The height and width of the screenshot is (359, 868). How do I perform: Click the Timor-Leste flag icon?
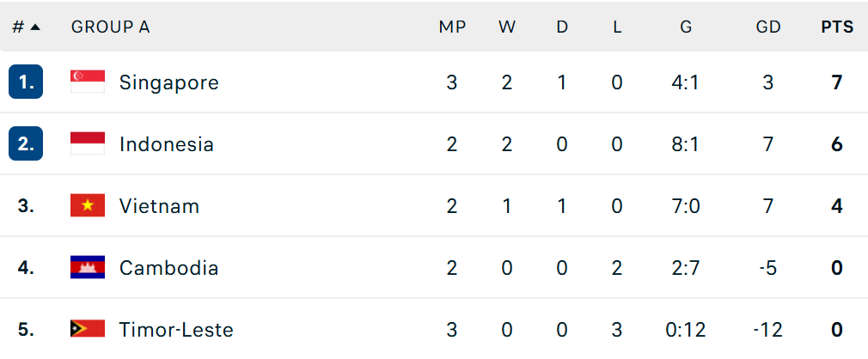88,329
